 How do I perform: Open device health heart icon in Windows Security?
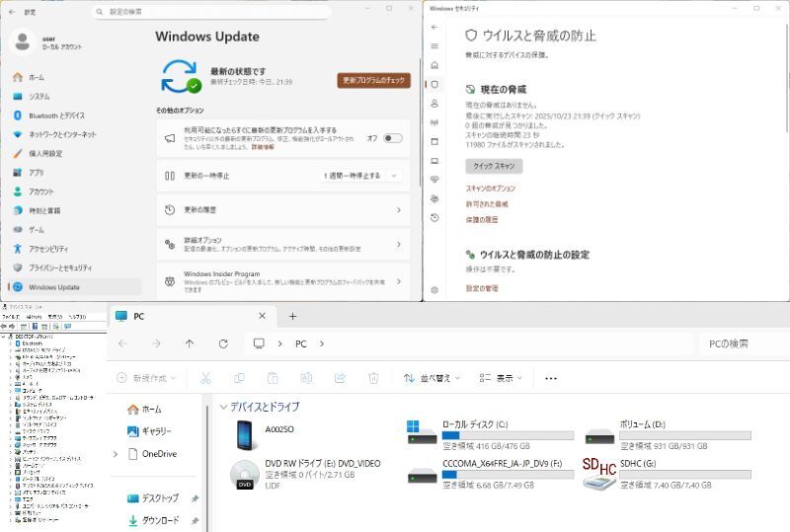point(434,180)
